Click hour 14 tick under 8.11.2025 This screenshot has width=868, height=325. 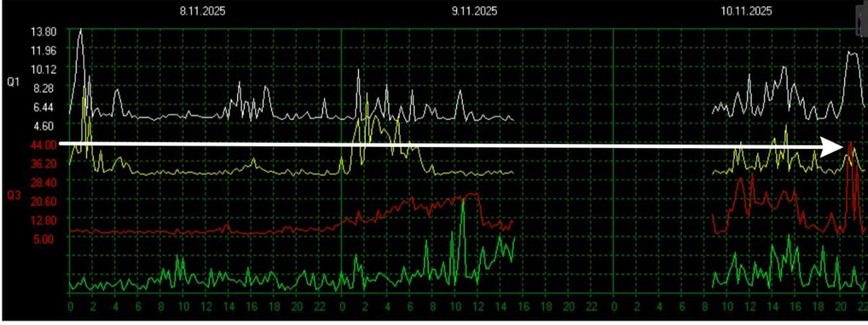coord(229,306)
